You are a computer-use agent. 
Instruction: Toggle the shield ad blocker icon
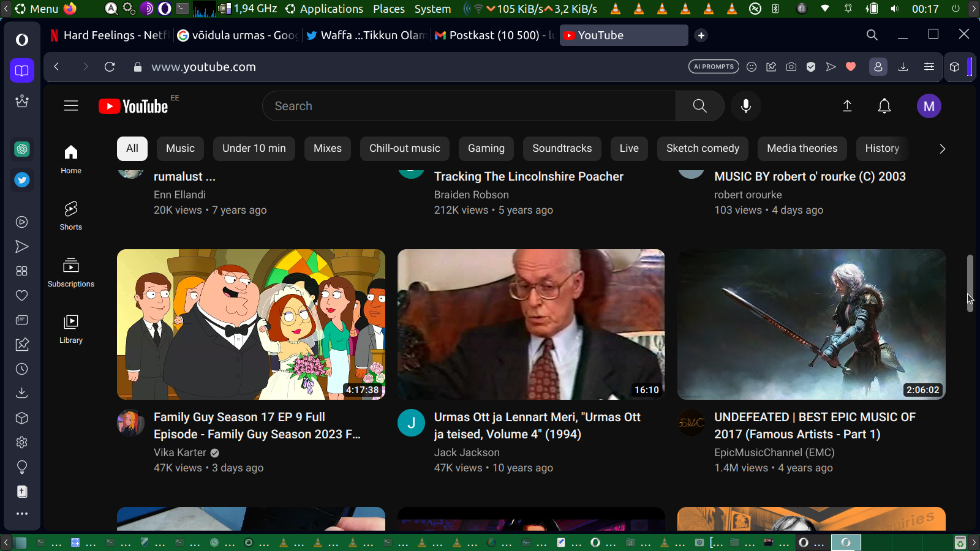click(811, 67)
